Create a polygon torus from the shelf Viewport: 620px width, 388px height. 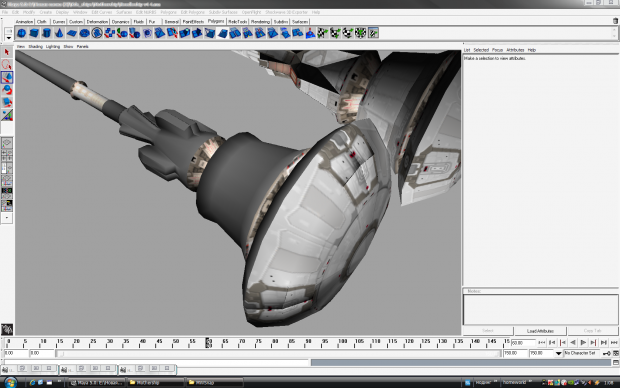(84, 33)
